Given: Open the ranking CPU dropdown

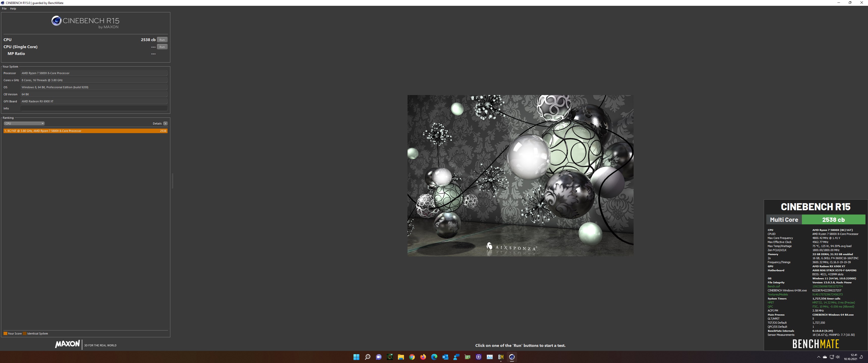Looking at the screenshot, I should [24, 124].
